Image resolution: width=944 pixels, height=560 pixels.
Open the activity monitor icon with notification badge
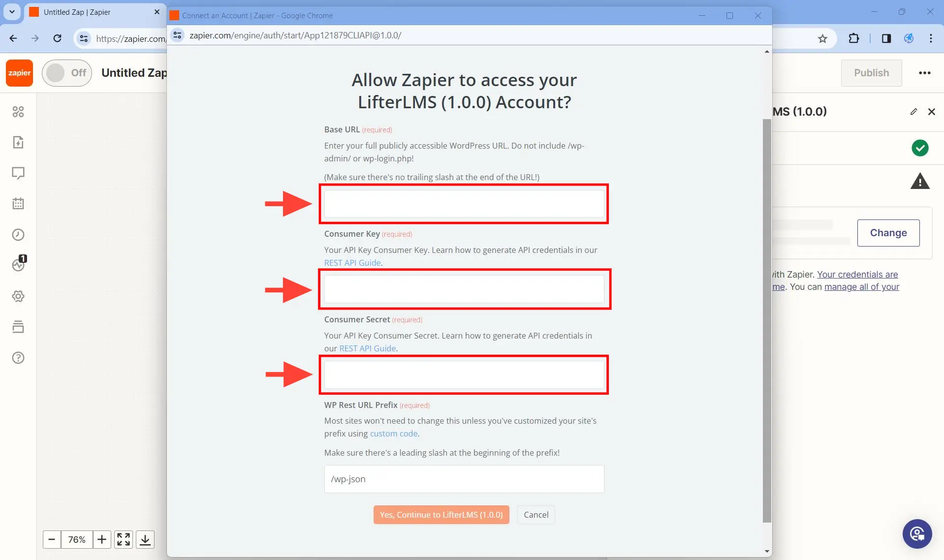[18, 265]
